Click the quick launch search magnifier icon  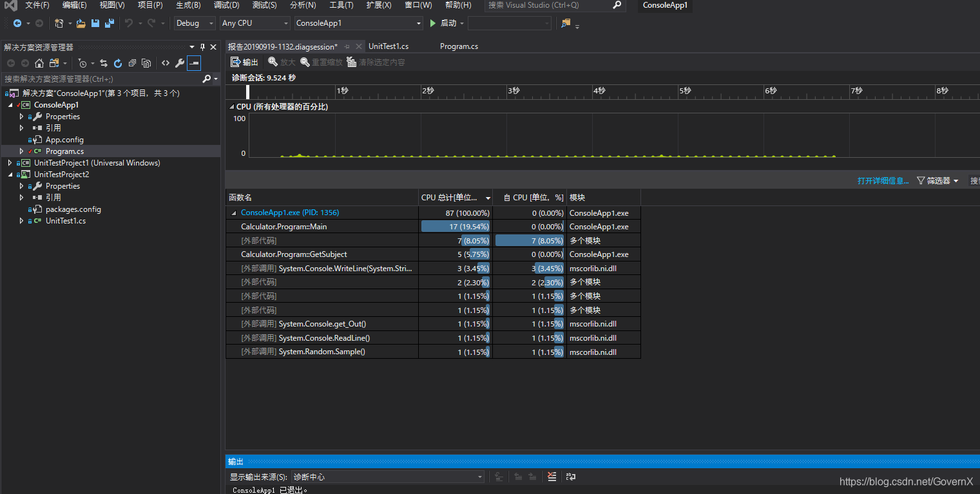click(x=617, y=5)
